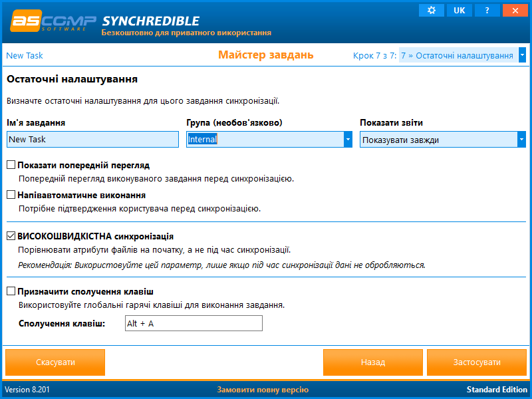Uncheck 'ВИСОКОШВИДКІСТНА синхронізація' checkbox

[11, 236]
